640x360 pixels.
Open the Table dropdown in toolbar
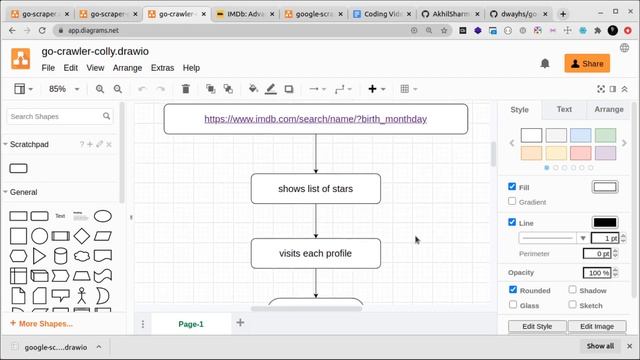(409, 89)
